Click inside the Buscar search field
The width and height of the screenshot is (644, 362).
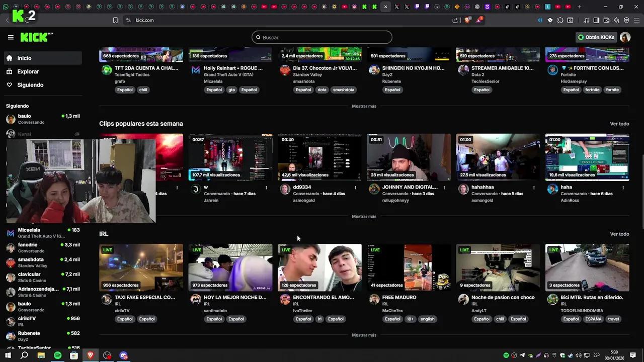point(322,37)
